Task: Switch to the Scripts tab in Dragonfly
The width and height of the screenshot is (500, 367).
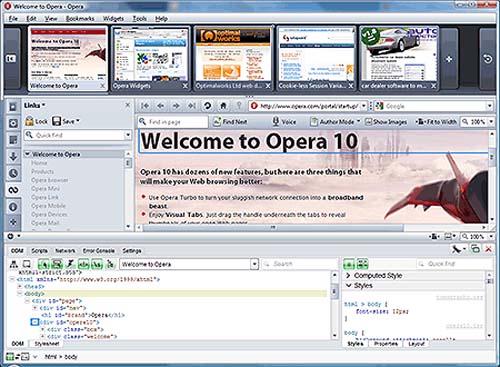Action: point(39,250)
